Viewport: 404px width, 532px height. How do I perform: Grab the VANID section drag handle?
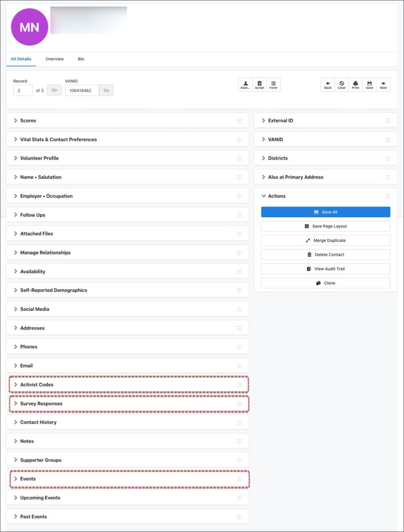(x=388, y=140)
